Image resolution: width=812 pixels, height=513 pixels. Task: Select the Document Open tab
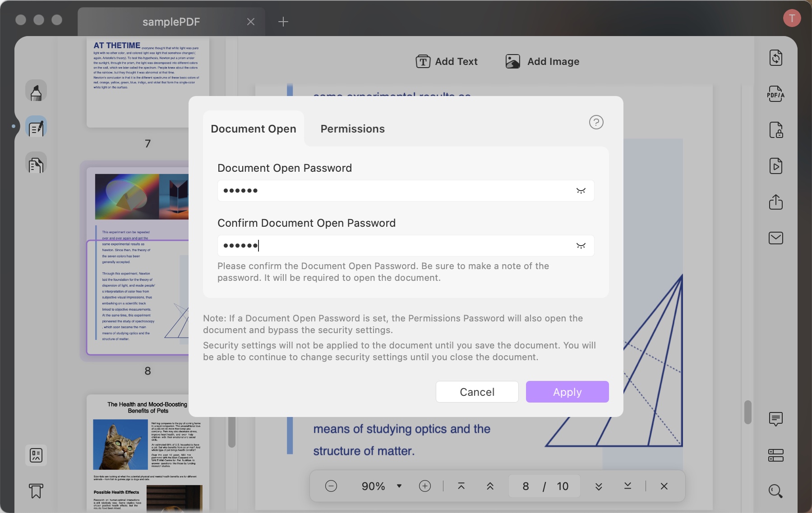(254, 129)
